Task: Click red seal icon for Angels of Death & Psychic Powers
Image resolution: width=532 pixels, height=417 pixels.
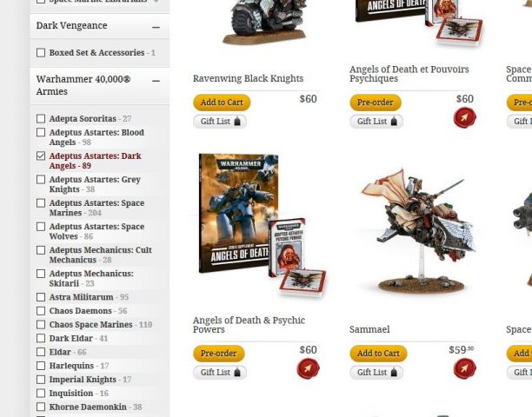Action: [x=308, y=368]
